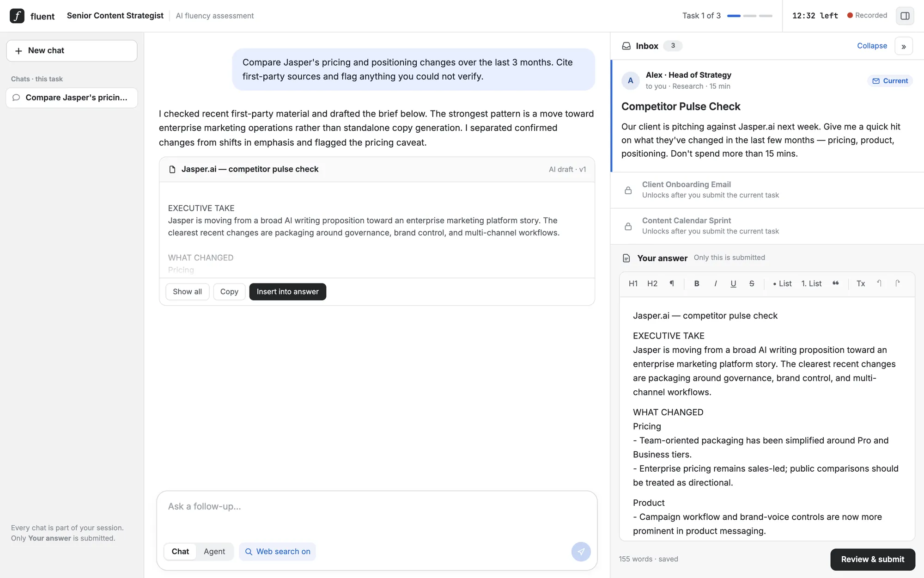
Task: Click the Task 1 of 3 progress bar
Action: click(x=749, y=16)
